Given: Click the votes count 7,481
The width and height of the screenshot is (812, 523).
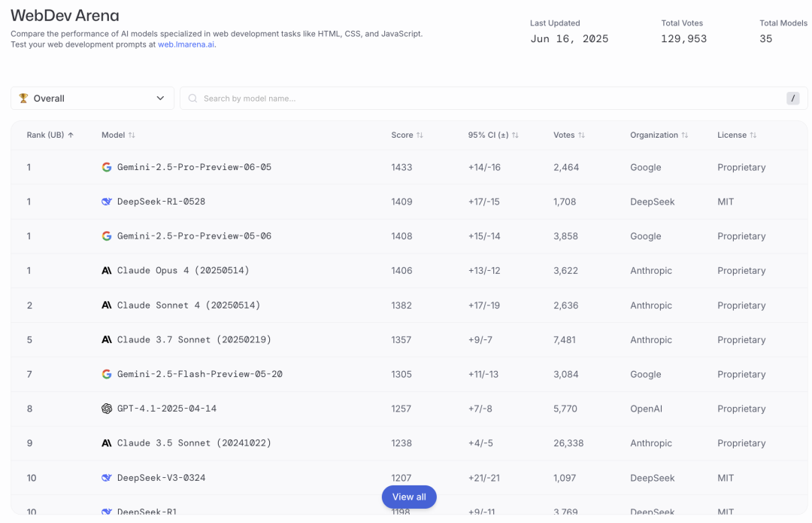Looking at the screenshot, I should click(x=565, y=340).
